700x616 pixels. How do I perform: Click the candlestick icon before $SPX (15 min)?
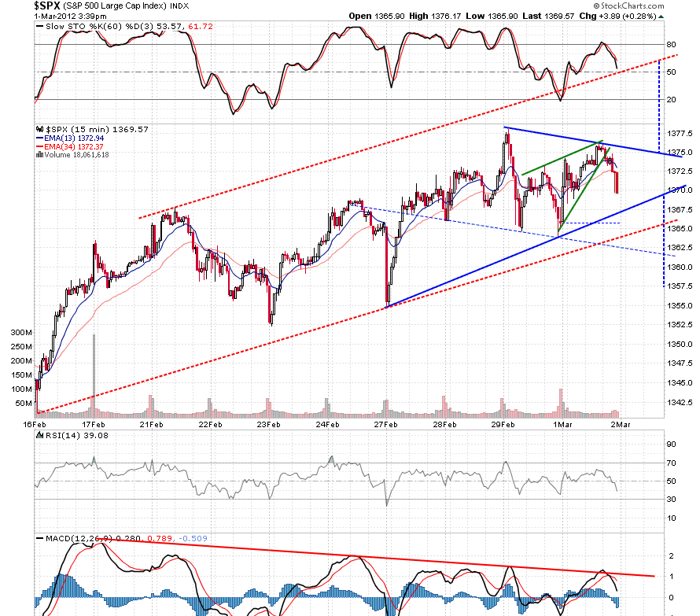[x=40, y=130]
